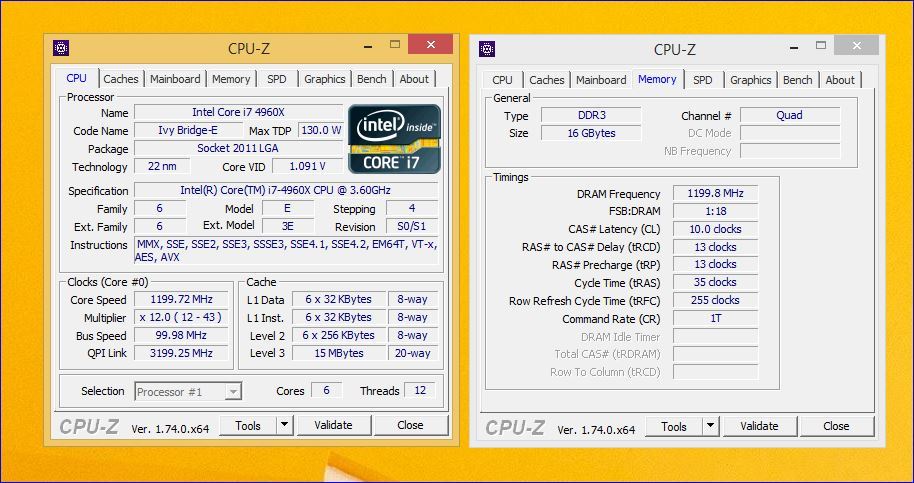The height and width of the screenshot is (483, 914).
Task: Open SPD tab in right CPU-Z window
Action: (x=702, y=80)
